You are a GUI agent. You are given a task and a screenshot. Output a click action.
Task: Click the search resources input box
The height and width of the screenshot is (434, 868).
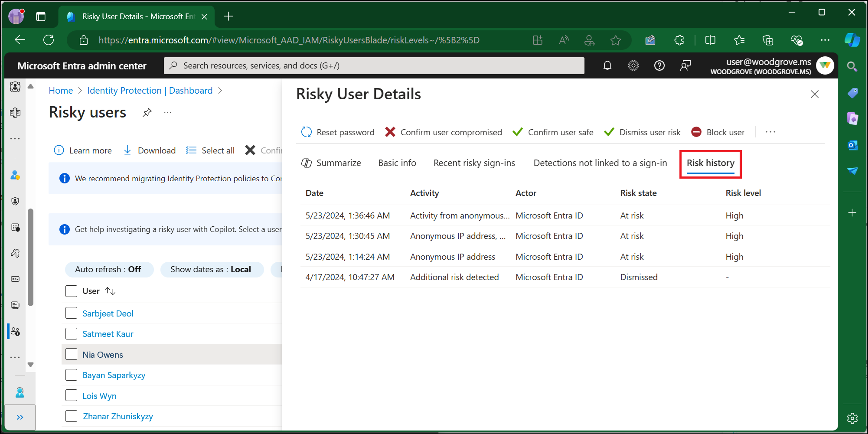point(374,65)
